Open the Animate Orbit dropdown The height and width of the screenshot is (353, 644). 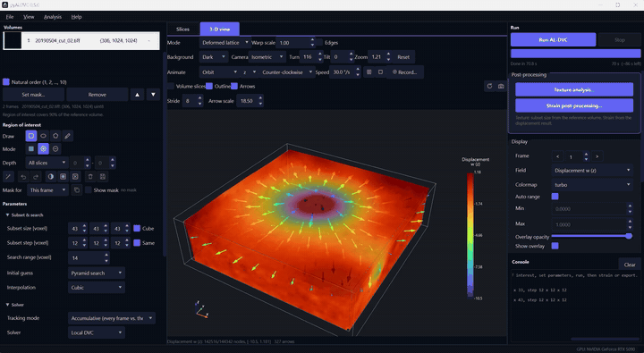point(219,72)
